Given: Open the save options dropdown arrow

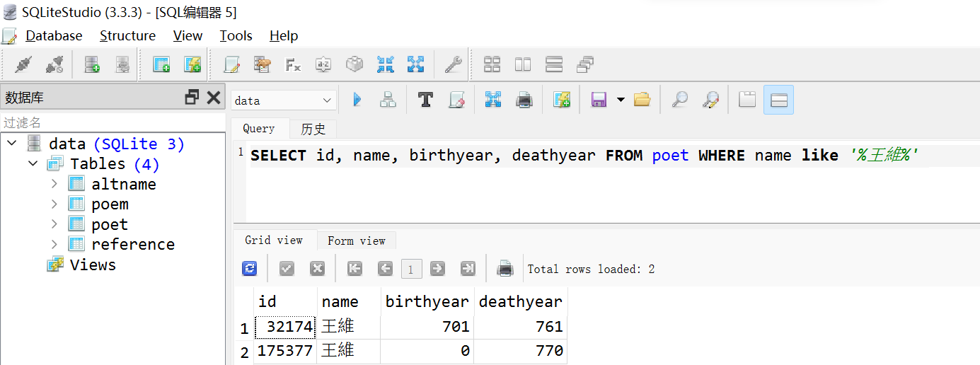Looking at the screenshot, I should 621,100.
